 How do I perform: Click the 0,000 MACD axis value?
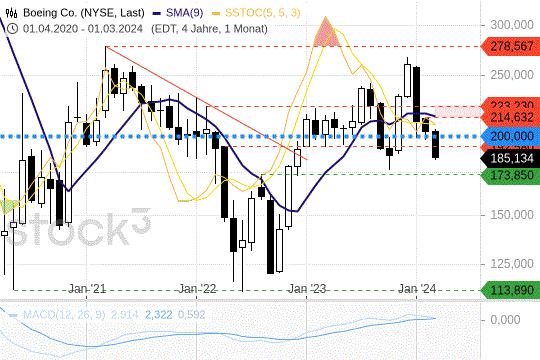coord(505,320)
